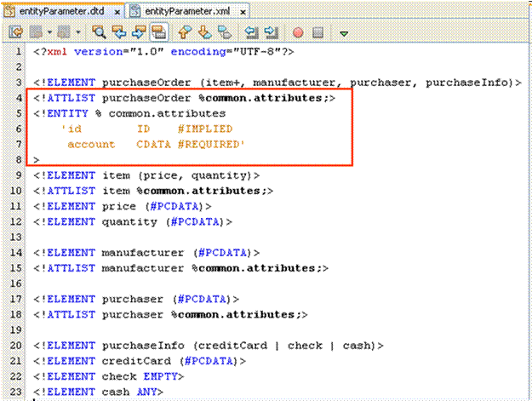The width and height of the screenshot is (532, 401).
Task: Open the Back history dropdown arrow
Action: pos(49,32)
